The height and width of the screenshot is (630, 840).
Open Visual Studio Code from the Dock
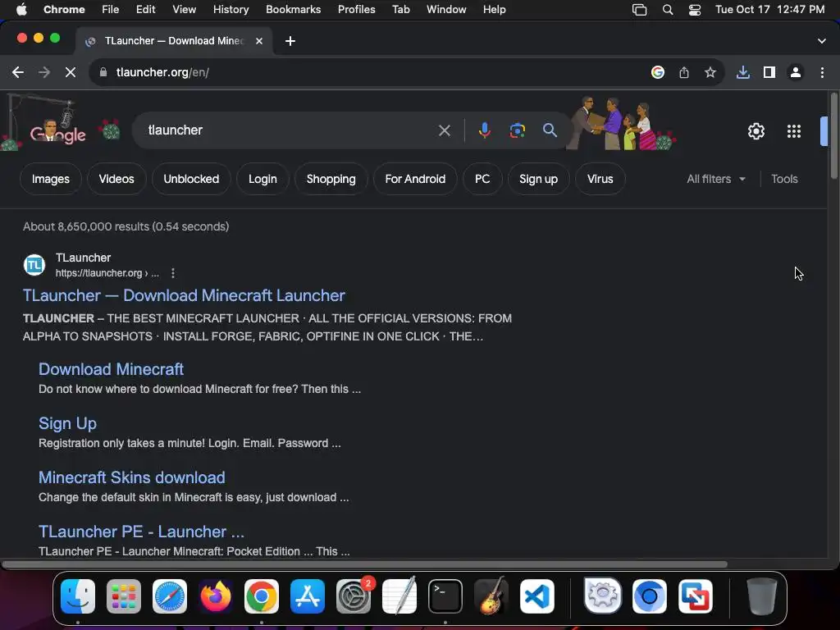click(536, 596)
